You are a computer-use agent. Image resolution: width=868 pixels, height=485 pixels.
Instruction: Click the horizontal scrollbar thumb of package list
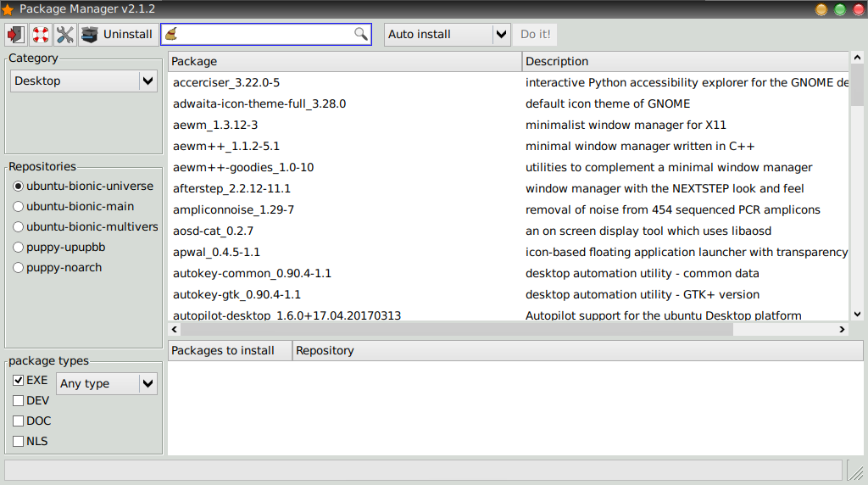[x=457, y=330]
